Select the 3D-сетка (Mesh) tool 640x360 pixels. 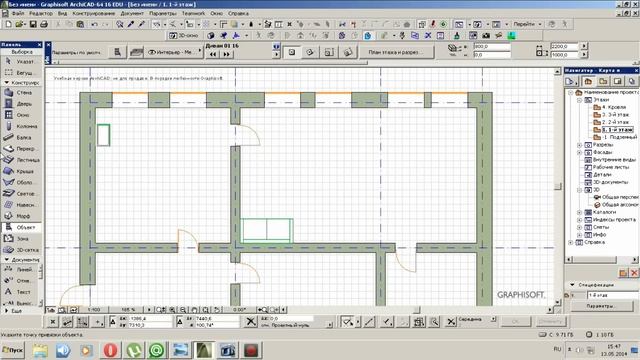click(x=21, y=250)
